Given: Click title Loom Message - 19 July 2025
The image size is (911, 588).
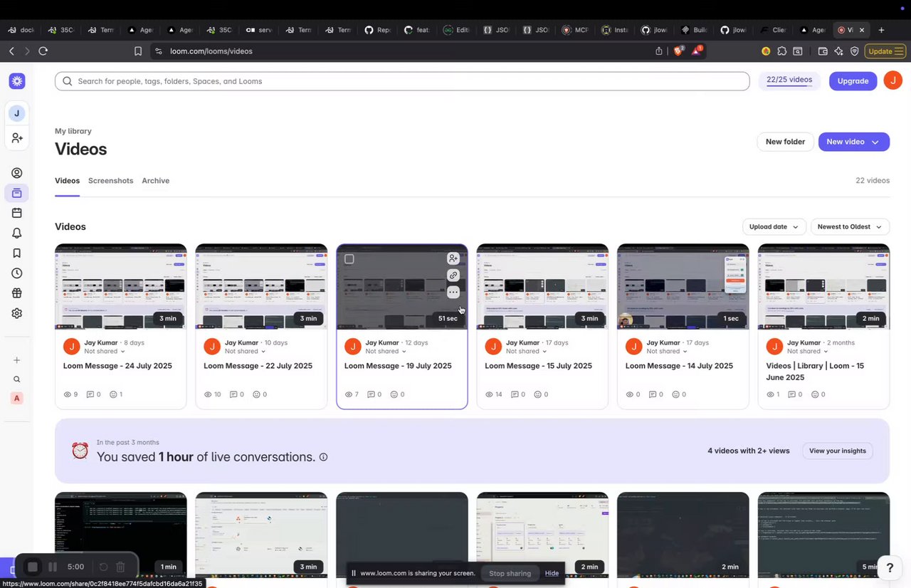Looking at the screenshot, I should (398, 366).
